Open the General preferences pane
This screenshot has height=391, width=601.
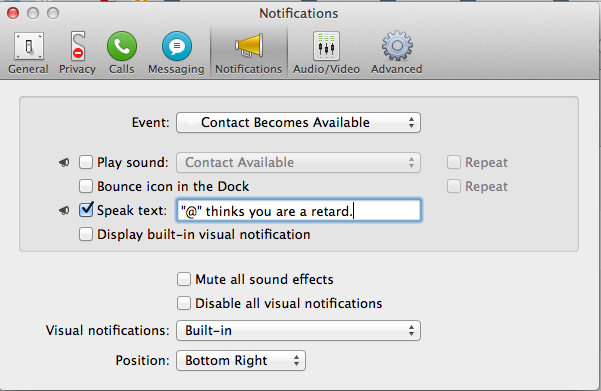click(x=28, y=53)
